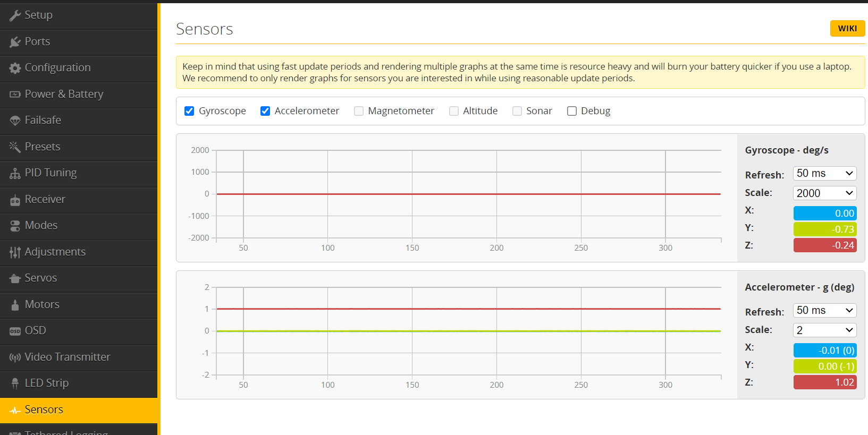Open the Gyroscope Scale dropdown
Image resolution: width=868 pixels, height=435 pixels.
(824, 193)
